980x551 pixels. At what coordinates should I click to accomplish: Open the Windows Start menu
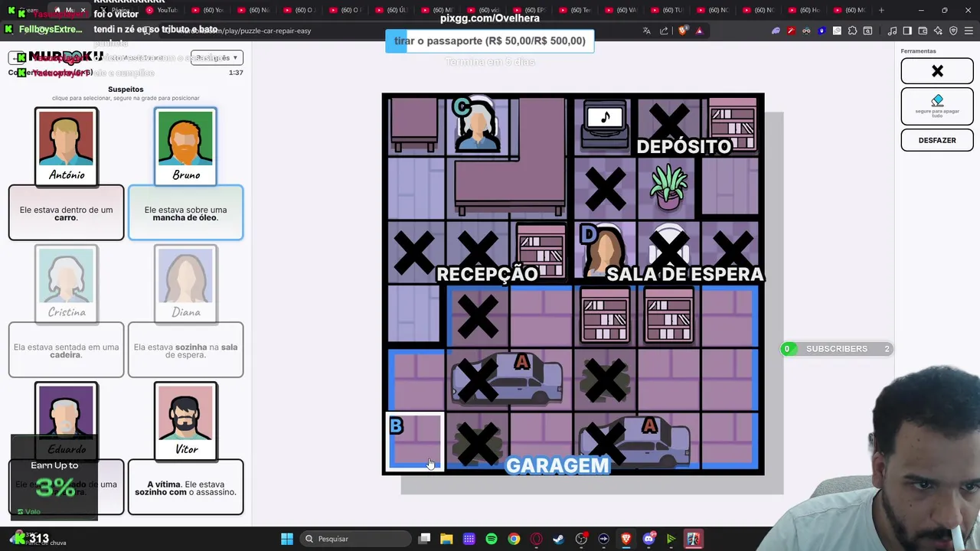coord(287,539)
